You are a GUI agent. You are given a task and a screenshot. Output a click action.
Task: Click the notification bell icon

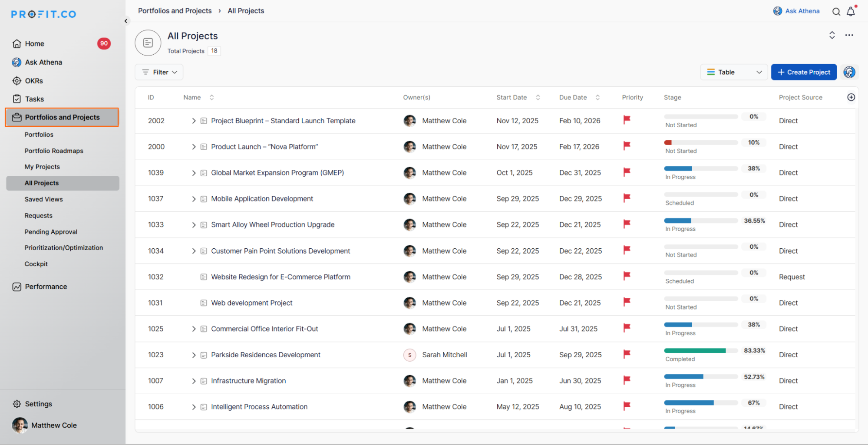pos(851,12)
